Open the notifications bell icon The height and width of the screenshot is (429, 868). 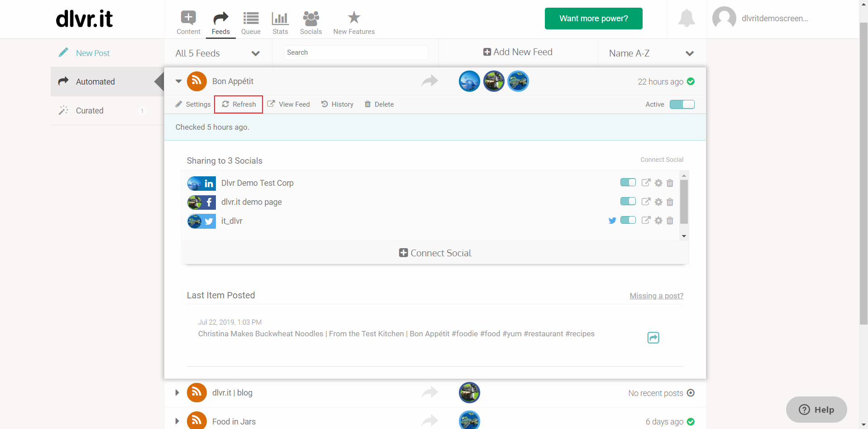coord(687,19)
